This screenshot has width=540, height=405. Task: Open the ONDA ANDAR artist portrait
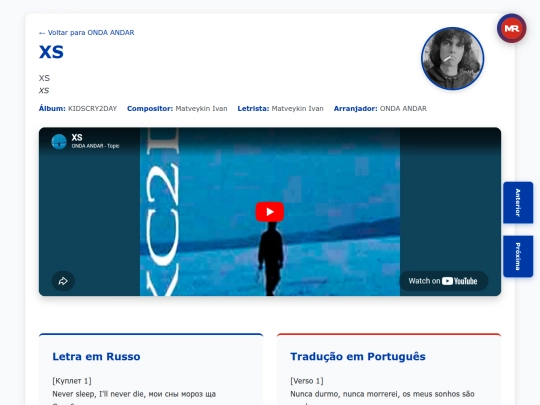(452, 59)
